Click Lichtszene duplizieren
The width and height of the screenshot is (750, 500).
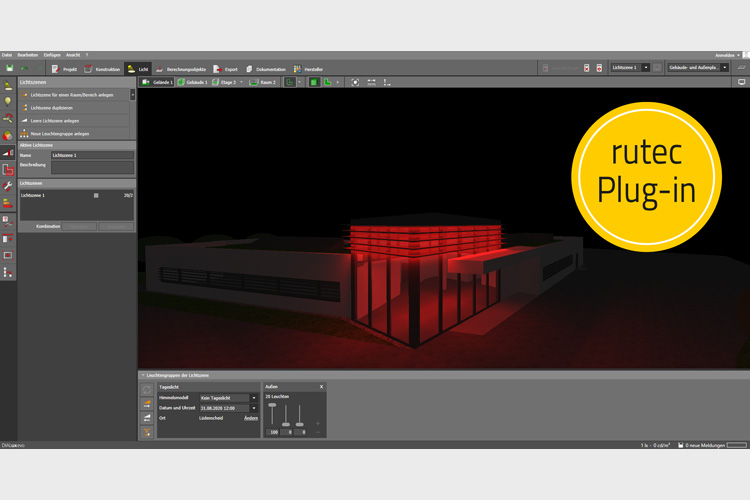point(74,108)
